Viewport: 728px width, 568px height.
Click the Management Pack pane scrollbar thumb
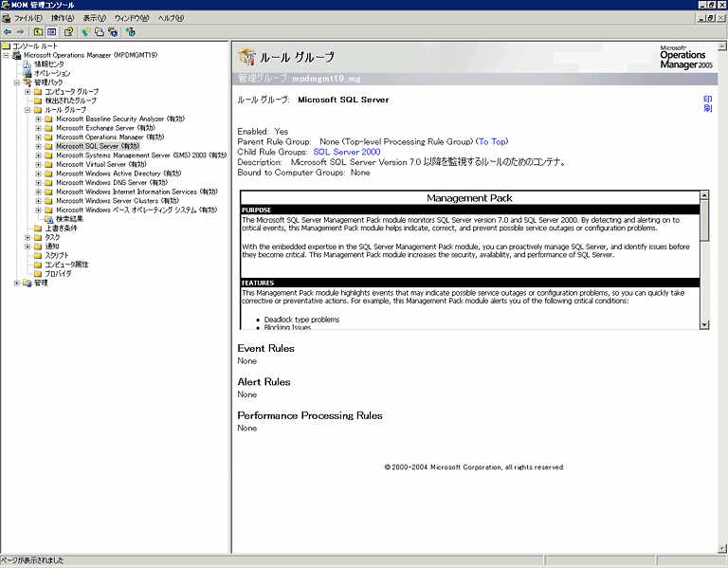(x=704, y=221)
